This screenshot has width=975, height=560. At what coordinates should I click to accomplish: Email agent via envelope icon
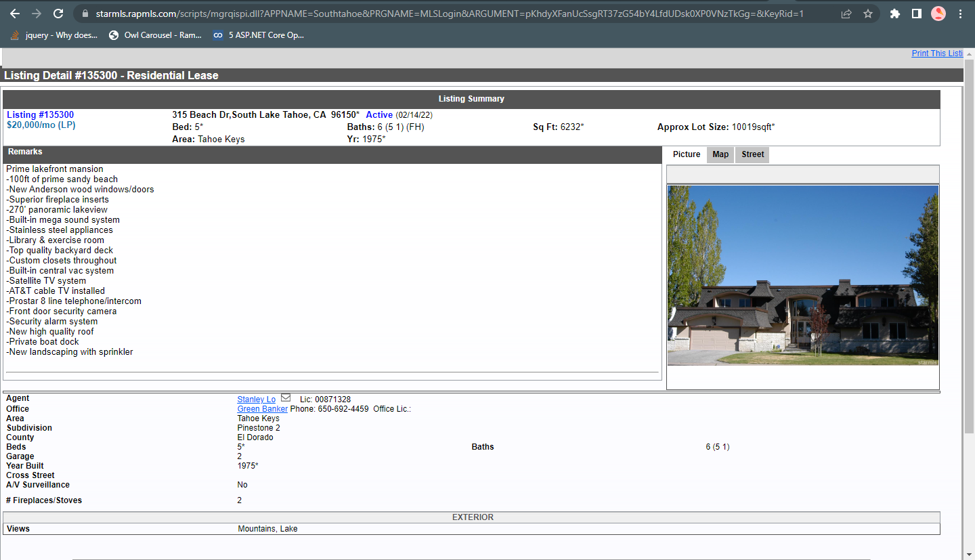286,398
